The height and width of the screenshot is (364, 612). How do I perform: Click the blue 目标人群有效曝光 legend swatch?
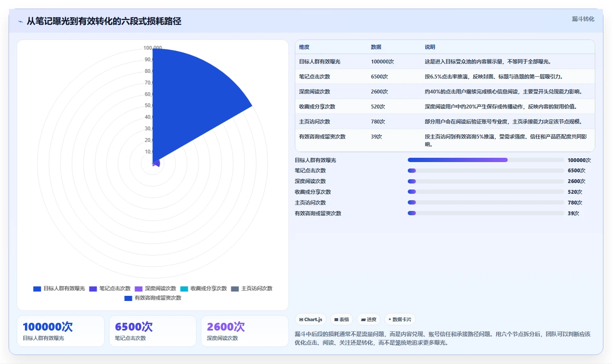coord(37,289)
